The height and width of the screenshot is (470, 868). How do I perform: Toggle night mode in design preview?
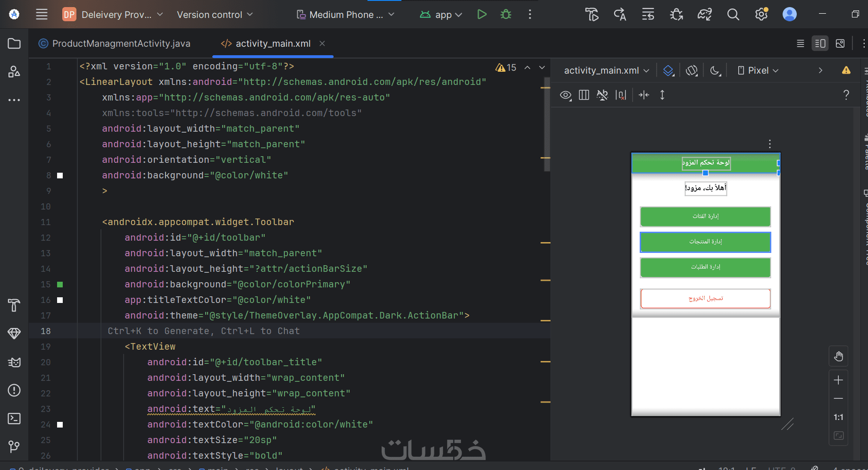pos(715,70)
